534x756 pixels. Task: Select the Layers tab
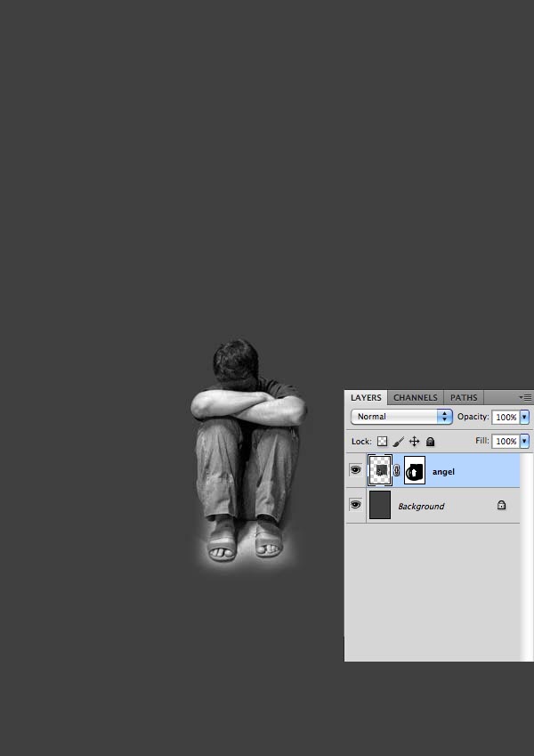coord(366,397)
